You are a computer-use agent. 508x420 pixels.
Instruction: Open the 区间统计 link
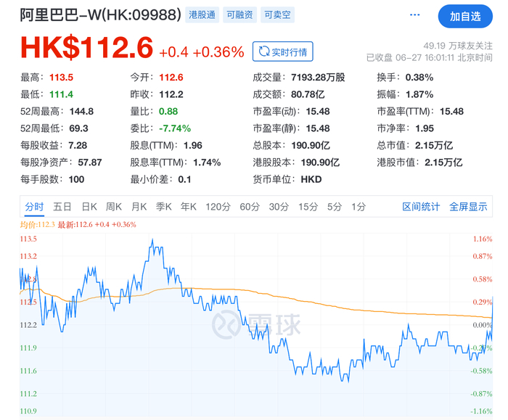(x=421, y=207)
